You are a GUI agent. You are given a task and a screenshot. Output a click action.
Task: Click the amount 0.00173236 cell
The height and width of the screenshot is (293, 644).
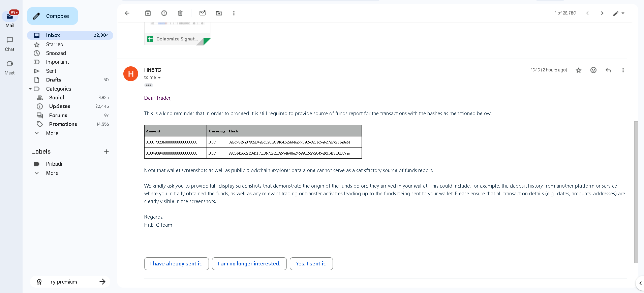coord(176,142)
